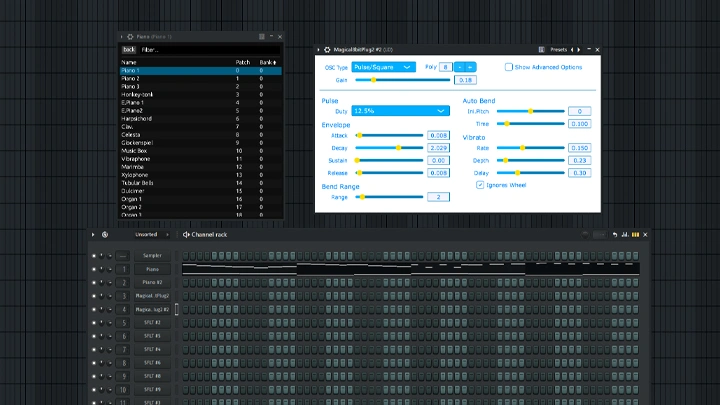
Task: Toggle first step of Piano #2 channel
Action: click(186, 282)
